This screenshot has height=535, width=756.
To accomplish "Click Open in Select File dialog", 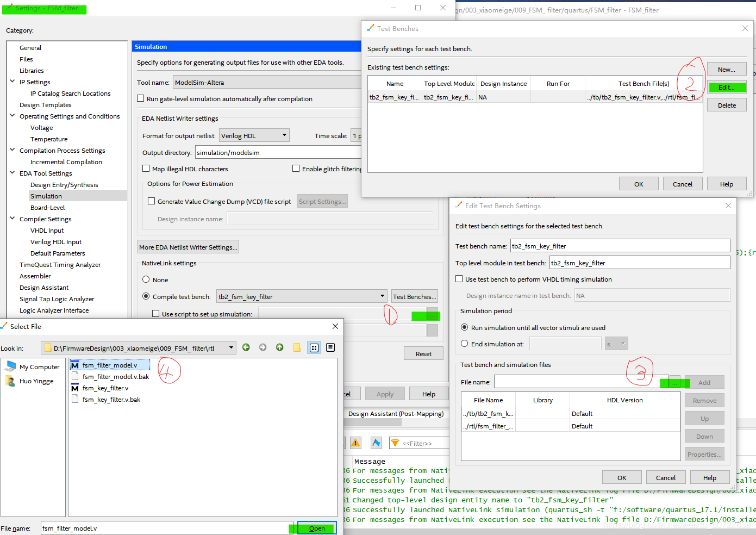I will (317, 528).
